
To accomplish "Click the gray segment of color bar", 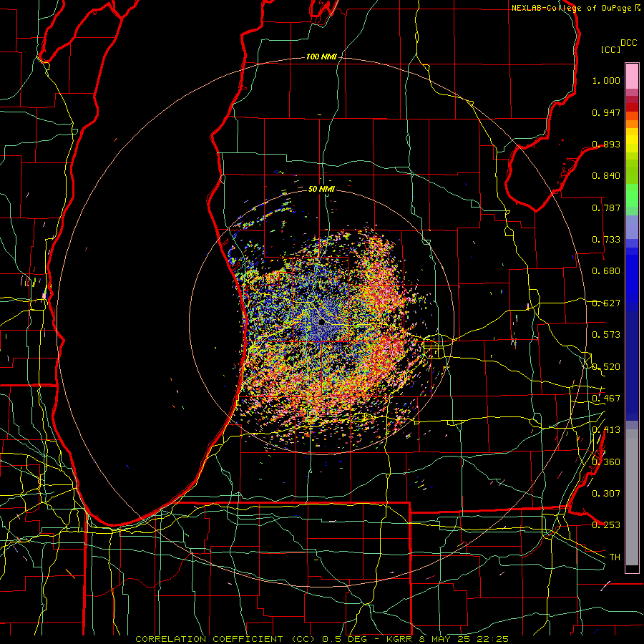I will pos(632,497).
